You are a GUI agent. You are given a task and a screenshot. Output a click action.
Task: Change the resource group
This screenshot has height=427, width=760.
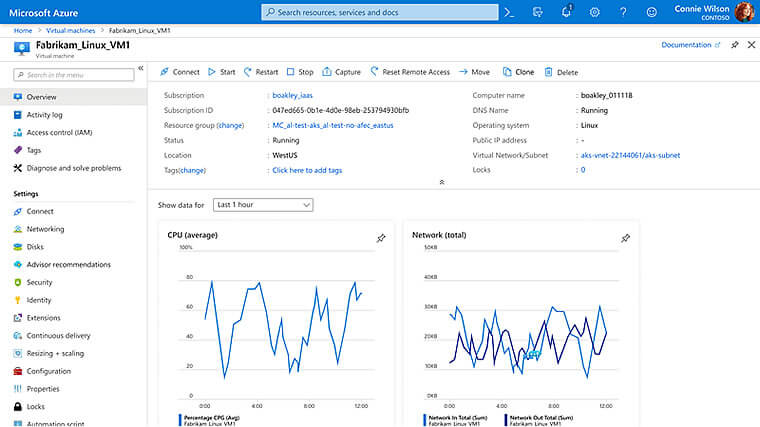(230, 126)
